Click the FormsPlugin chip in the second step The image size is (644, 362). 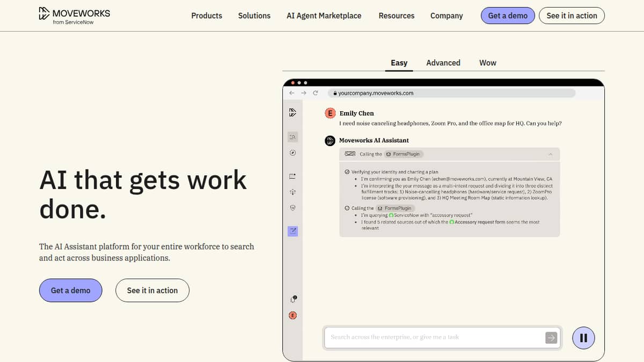(x=396, y=208)
